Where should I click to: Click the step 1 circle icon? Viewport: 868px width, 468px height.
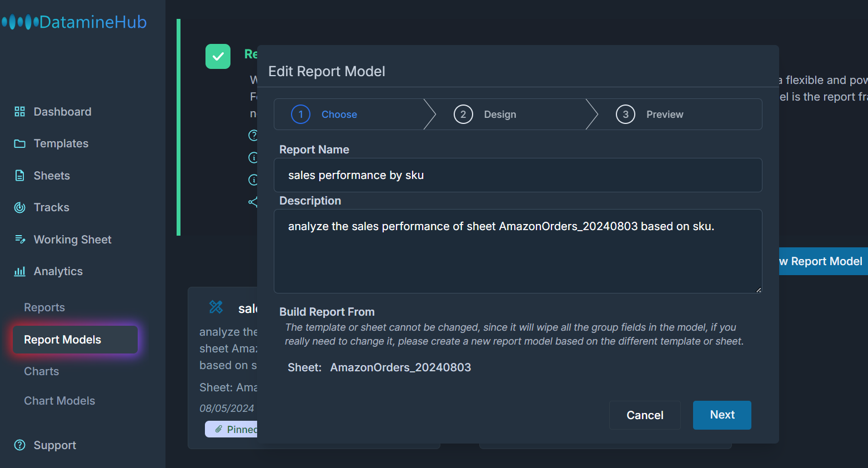tap(300, 114)
